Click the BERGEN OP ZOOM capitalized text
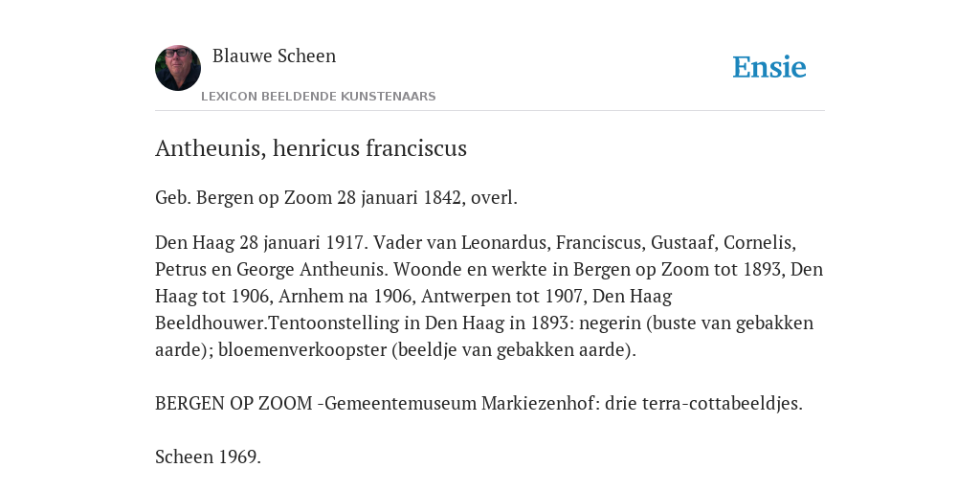The width and height of the screenshot is (980, 490). pos(234,404)
